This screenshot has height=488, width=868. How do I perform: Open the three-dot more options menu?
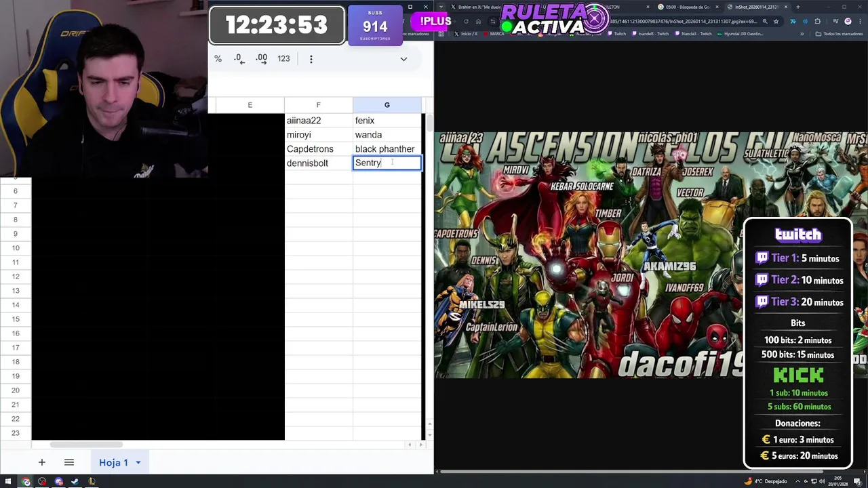[x=311, y=59]
